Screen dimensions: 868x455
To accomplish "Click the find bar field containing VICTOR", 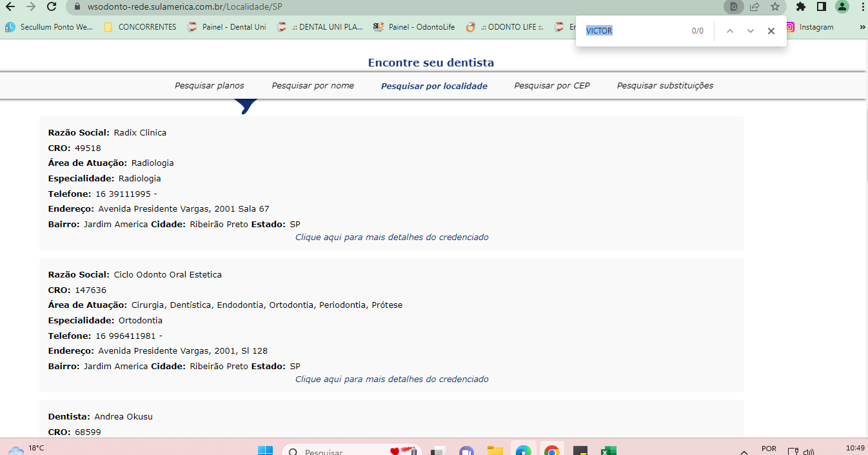I will click(x=632, y=31).
